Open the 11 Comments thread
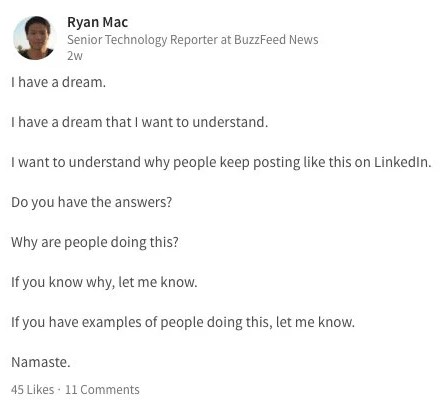Image resolution: width=442 pixels, height=402 pixels. pyautogui.click(x=102, y=389)
